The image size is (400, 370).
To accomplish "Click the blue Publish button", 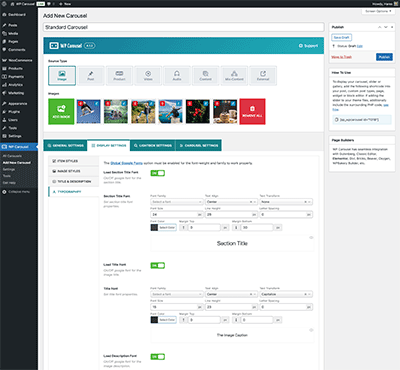I will click(x=384, y=57).
